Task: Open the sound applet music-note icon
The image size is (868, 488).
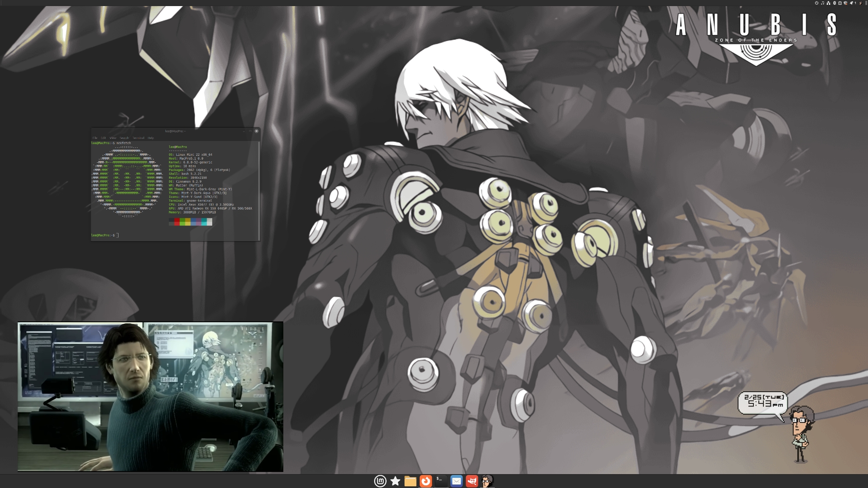Action: pos(822,3)
